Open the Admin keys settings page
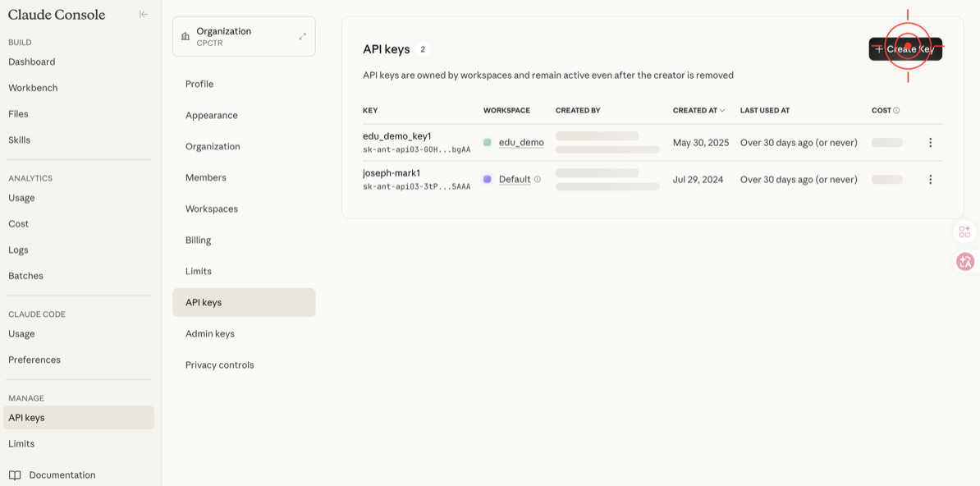980x486 pixels. pyautogui.click(x=210, y=334)
